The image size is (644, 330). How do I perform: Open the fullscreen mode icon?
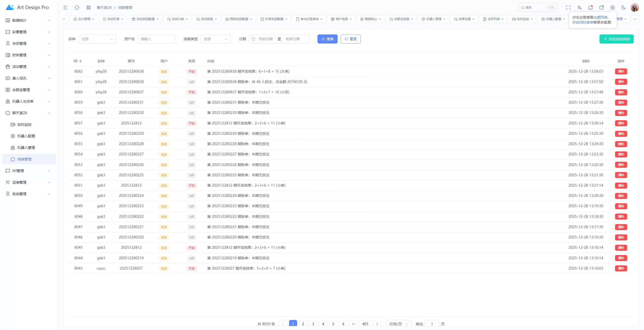[x=568, y=8]
